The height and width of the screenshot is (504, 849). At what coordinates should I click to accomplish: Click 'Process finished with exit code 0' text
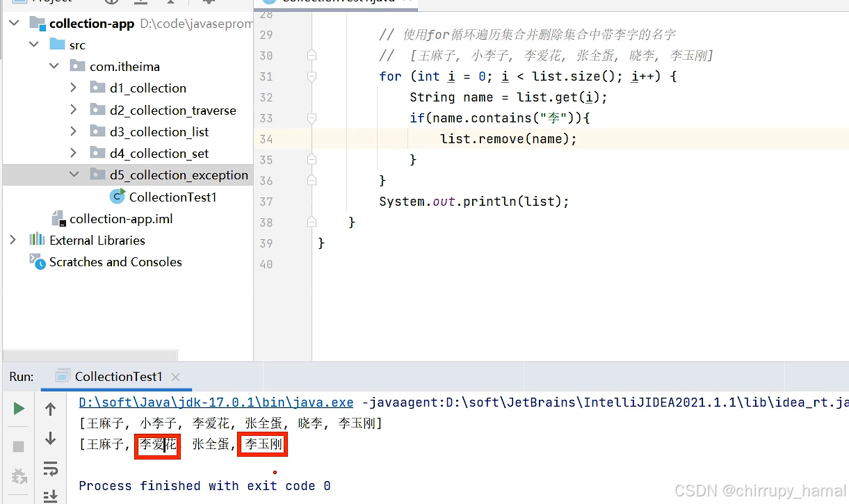click(x=204, y=486)
